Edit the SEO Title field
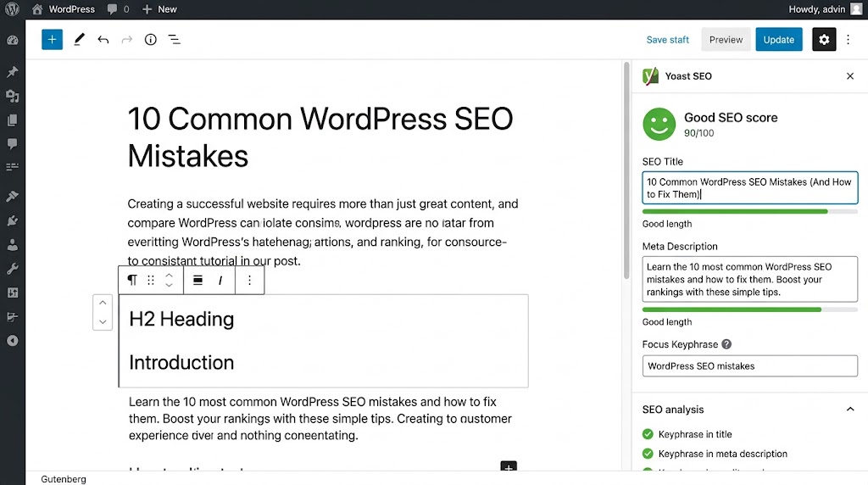 pyautogui.click(x=750, y=188)
